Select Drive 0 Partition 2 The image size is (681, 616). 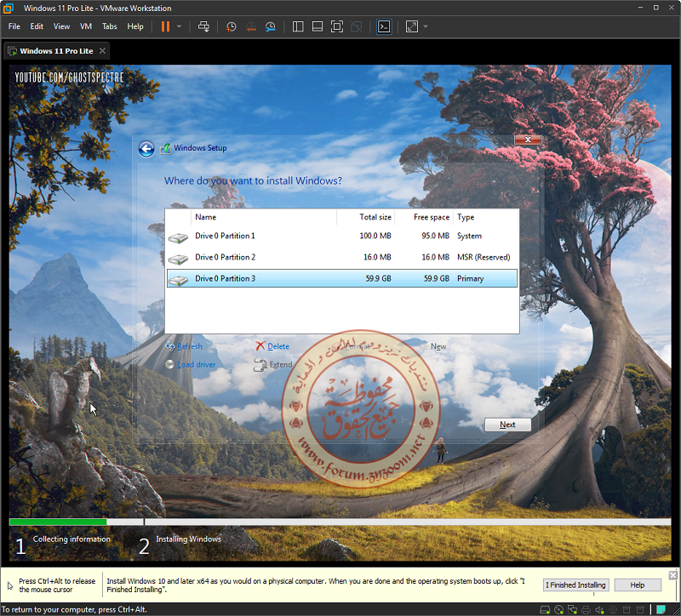tap(342, 257)
